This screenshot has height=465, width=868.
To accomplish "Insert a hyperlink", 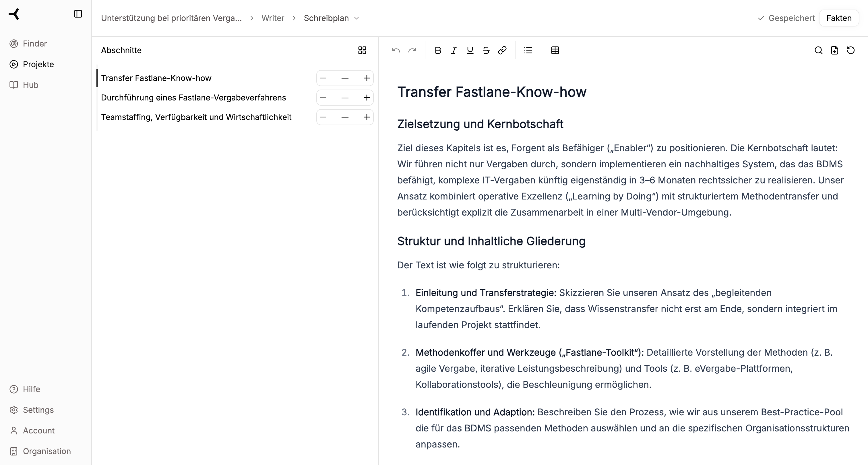I will (502, 50).
